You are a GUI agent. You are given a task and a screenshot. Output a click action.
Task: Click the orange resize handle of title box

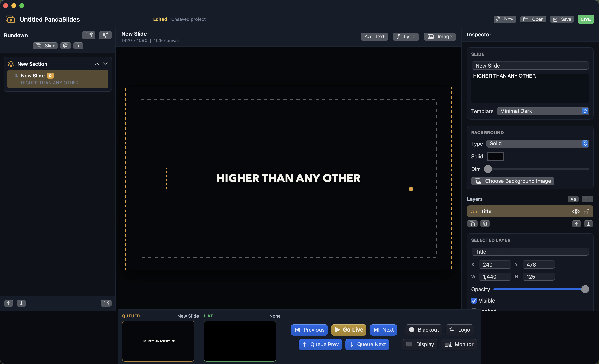(411, 189)
